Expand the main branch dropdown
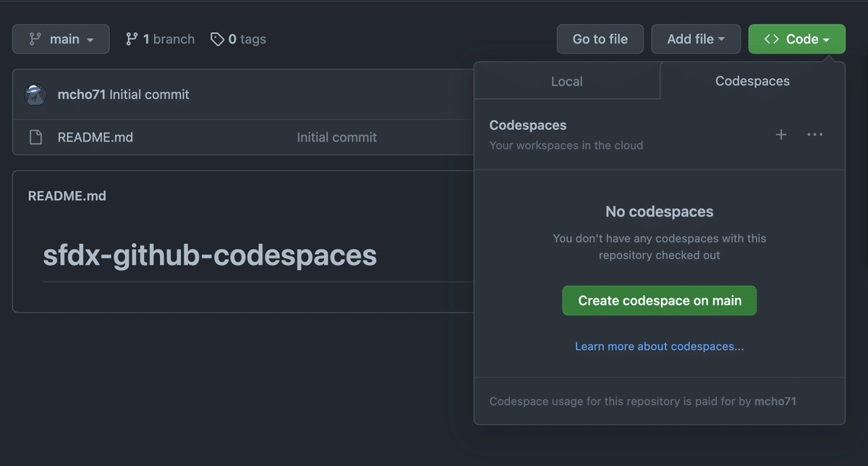The width and height of the screenshot is (868, 466). (61, 39)
